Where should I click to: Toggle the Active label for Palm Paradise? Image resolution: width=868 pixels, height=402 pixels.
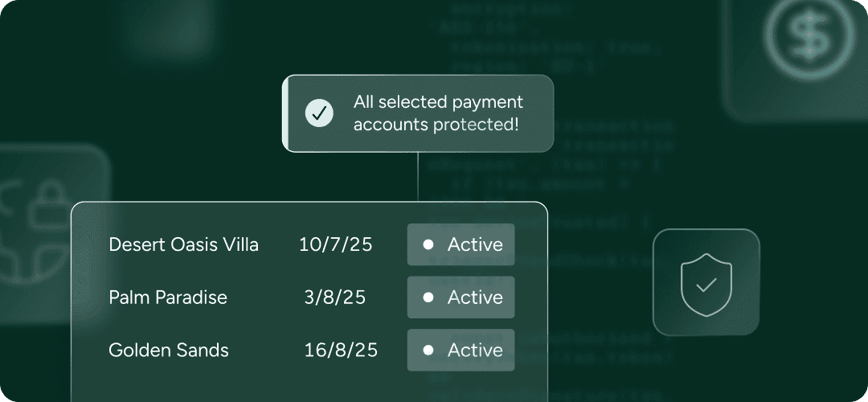[475, 297]
